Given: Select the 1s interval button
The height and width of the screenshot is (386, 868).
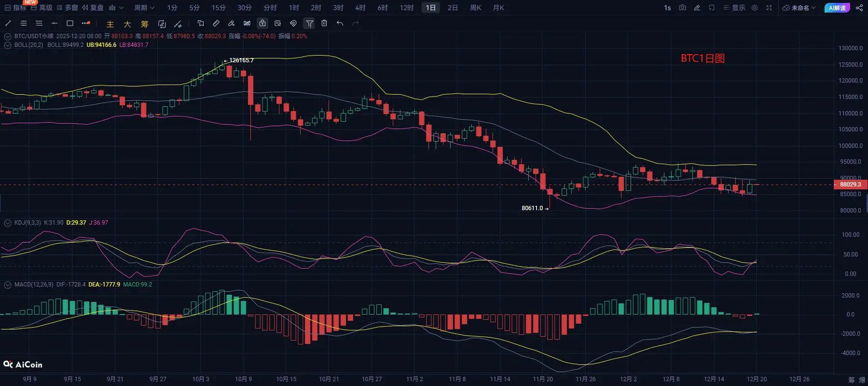Looking at the screenshot, I should coord(667,8).
